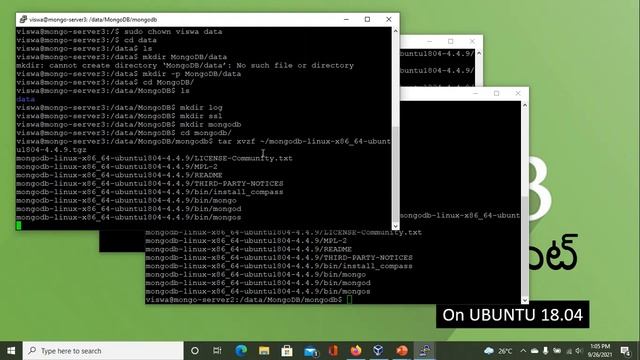Click the scroll-up arrow in the mongo-server3 window
This screenshot has width=640, height=360.
point(395,31)
